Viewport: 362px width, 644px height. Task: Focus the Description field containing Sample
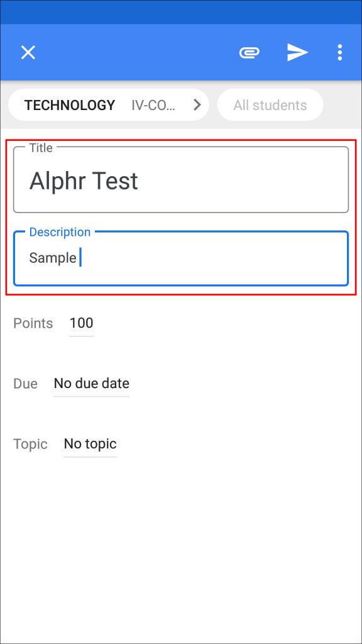point(180,258)
